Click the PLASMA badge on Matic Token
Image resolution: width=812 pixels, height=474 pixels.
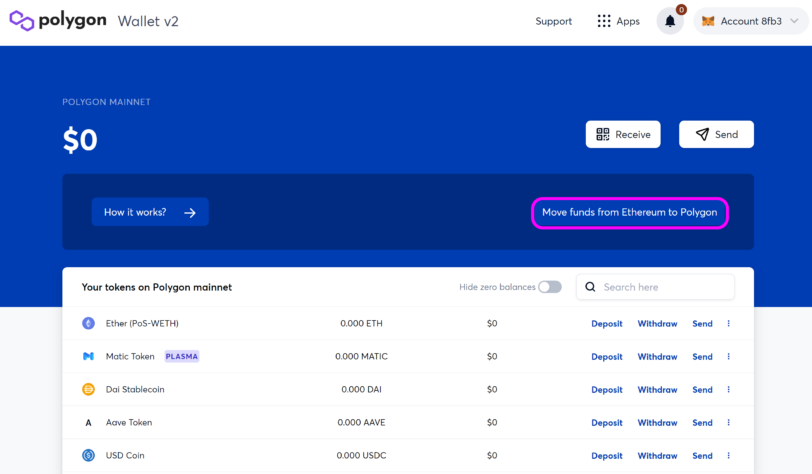[182, 356]
